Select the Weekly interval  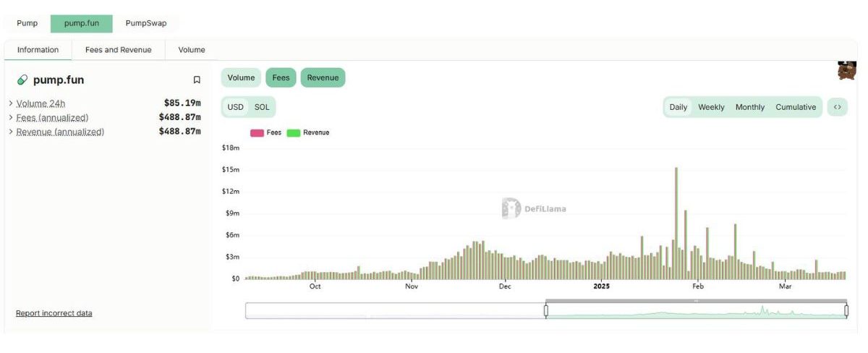point(711,107)
